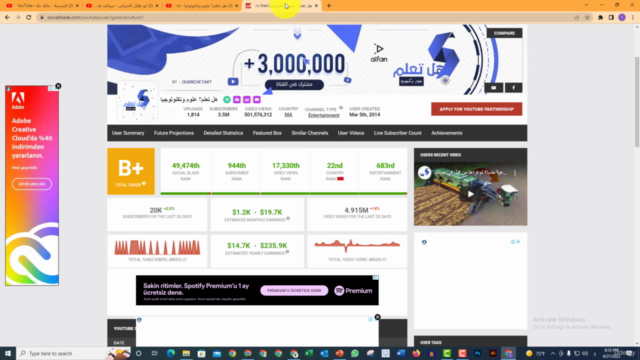
Task: Close the bottom overlay ad banner
Action: click(378, 317)
